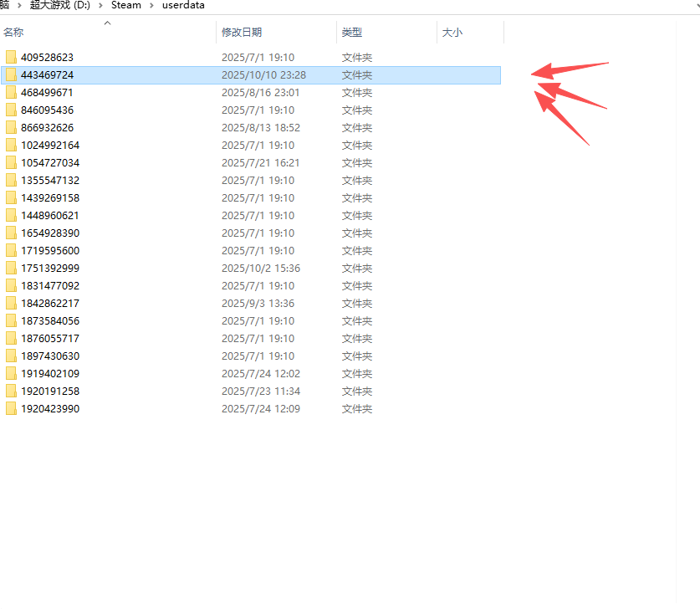The image size is (700, 609).
Task: Open address bar history dropdown arrow
Action: coord(696,6)
